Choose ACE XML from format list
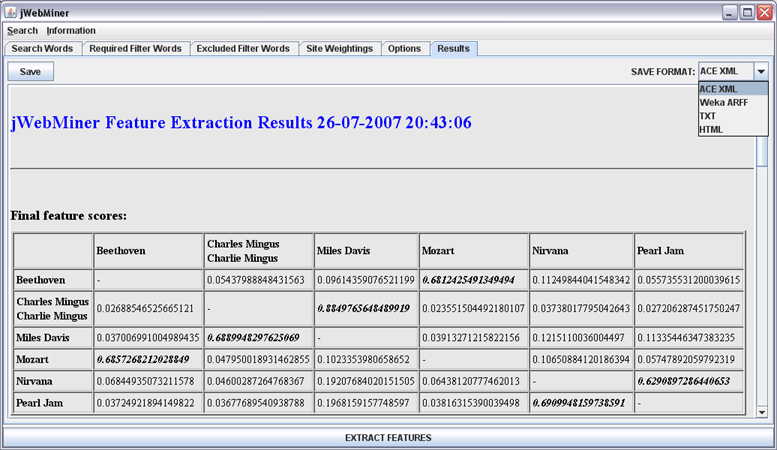The height and width of the screenshot is (450, 777). pos(733,89)
